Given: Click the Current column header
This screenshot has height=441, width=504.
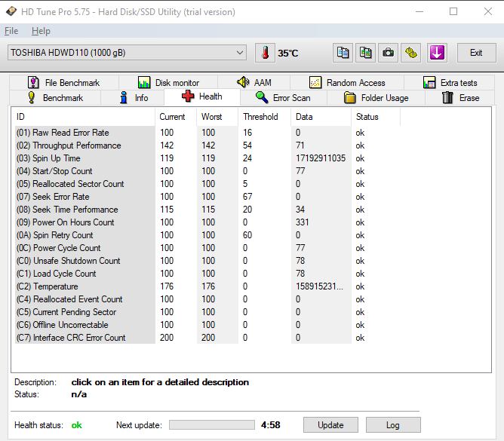Looking at the screenshot, I should 176,117.
